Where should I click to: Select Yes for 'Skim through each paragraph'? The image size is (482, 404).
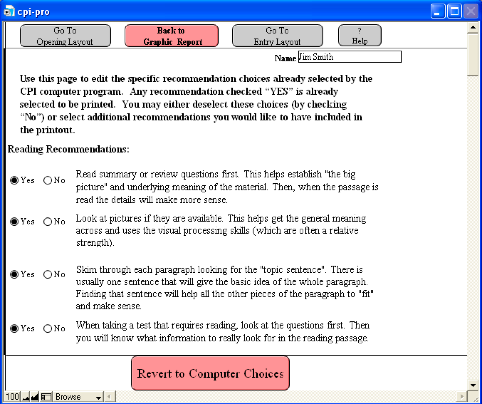click(14, 274)
